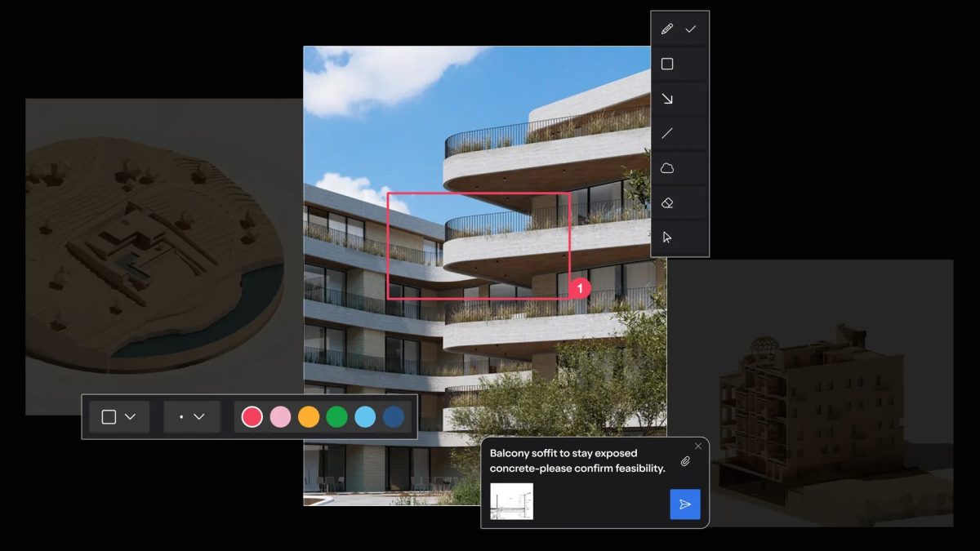Viewport: 980px width, 551px height.
Task: Click the numbered annotation marker 1
Action: click(579, 288)
